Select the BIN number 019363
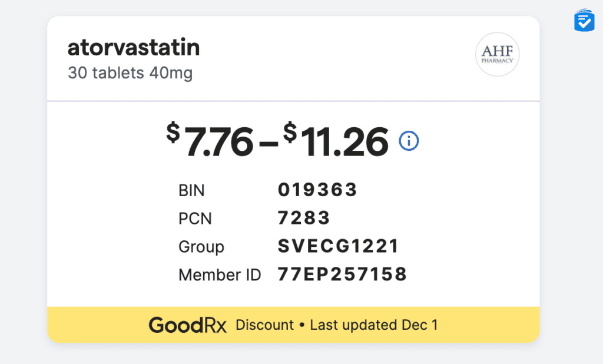Viewport: 603px width, 364px height. coord(317,190)
